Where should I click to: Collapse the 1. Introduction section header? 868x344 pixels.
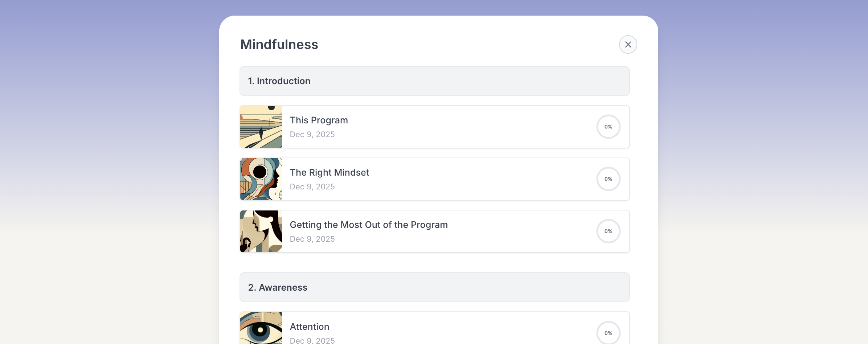(434, 81)
